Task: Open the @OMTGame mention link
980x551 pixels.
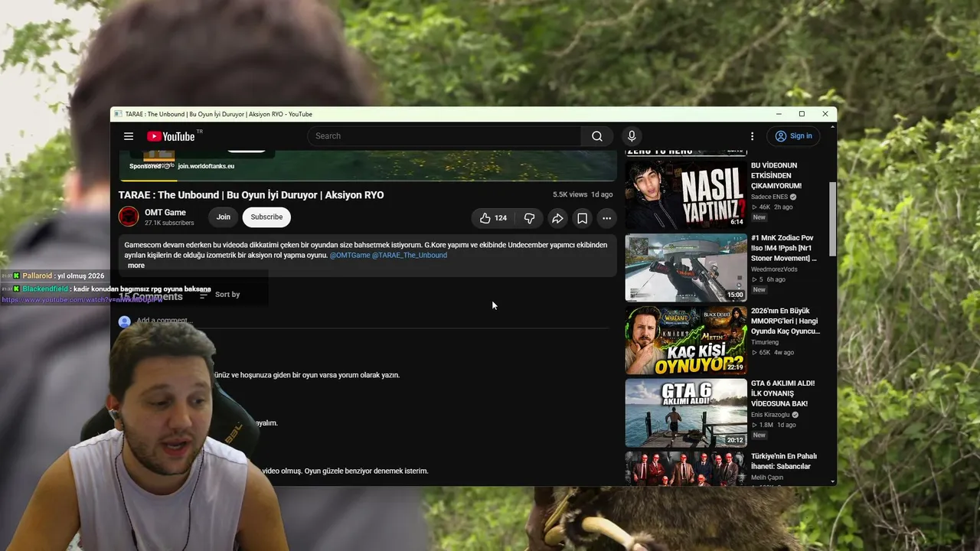Action: coord(350,256)
